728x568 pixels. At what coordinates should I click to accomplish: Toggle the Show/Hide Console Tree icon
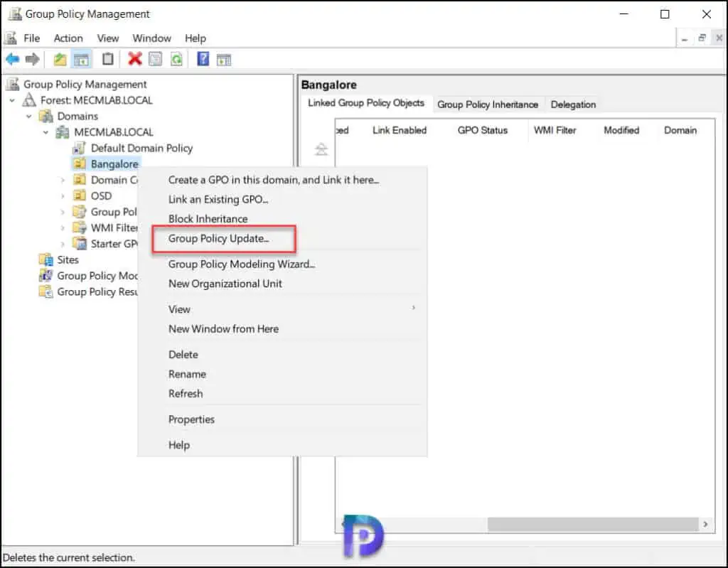point(81,59)
